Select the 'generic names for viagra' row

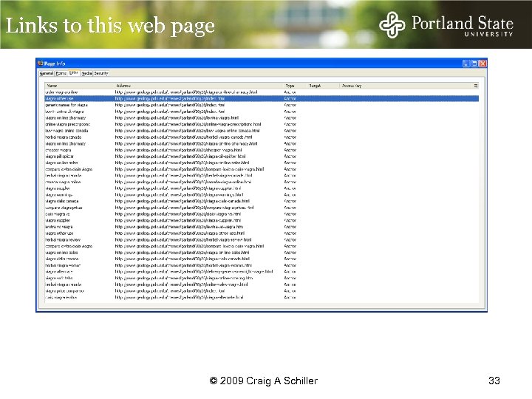[x=262, y=105]
